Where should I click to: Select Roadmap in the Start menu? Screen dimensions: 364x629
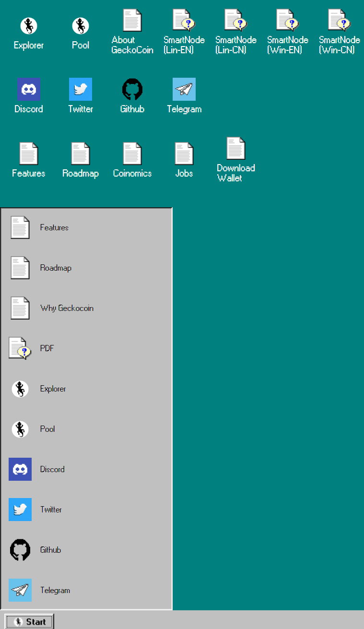point(86,268)
